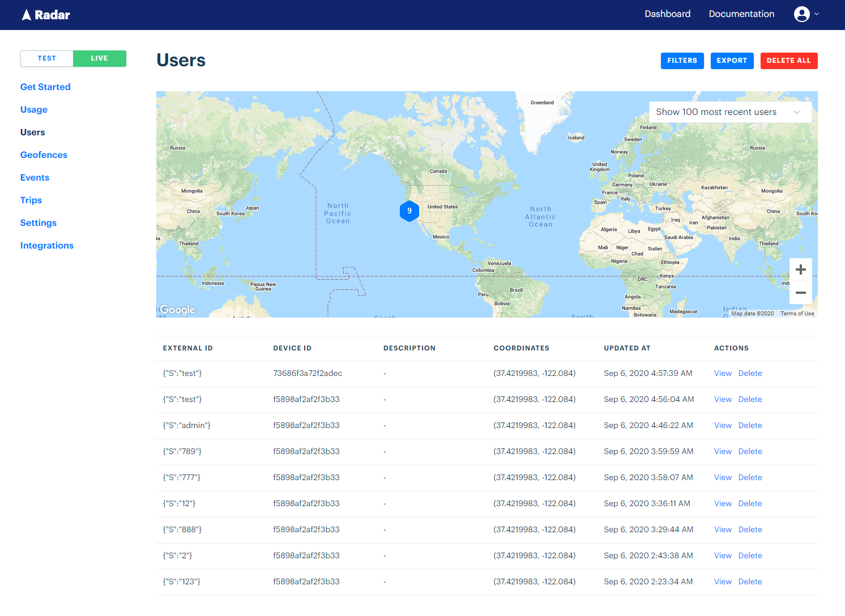845x616 pixels.
Task: View user updated at 4:56:04 AM
Action: tap(723, 399)
